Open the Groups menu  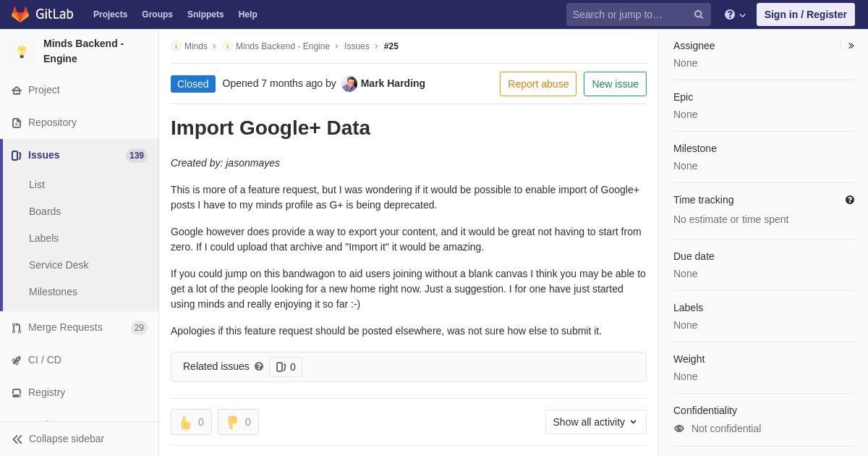[157, 14]
